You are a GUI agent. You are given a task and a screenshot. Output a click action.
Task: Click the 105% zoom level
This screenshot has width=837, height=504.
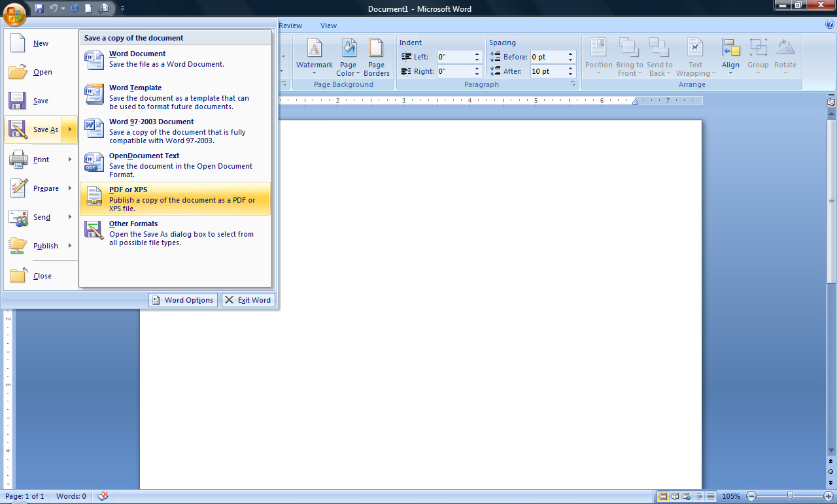coord(731,496)
